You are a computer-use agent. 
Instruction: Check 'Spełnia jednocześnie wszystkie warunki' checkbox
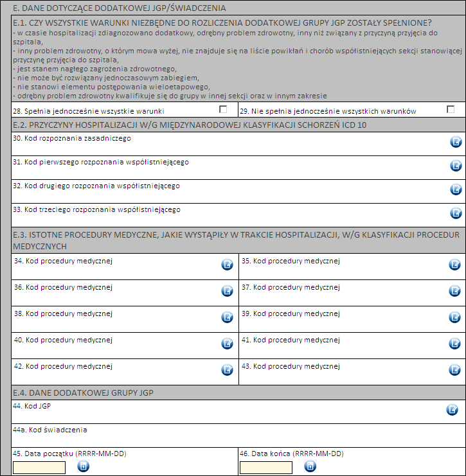(x=224, y=109)
